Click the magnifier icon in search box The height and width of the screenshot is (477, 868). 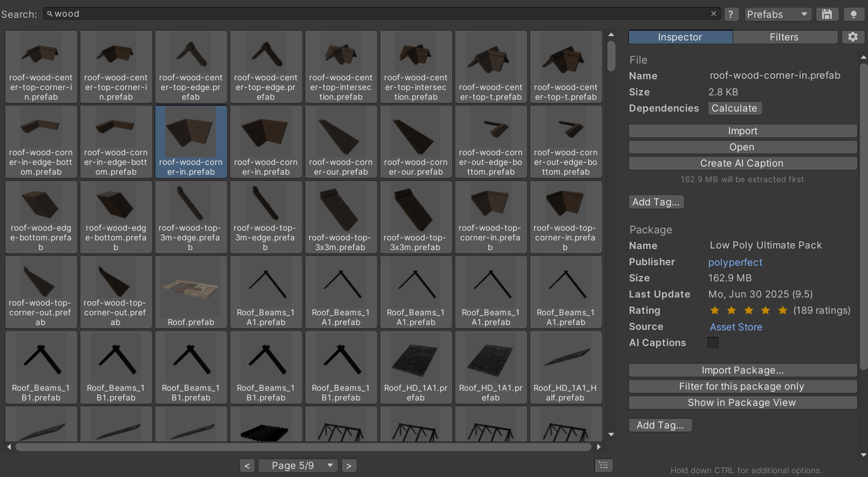tap(50, 14)
